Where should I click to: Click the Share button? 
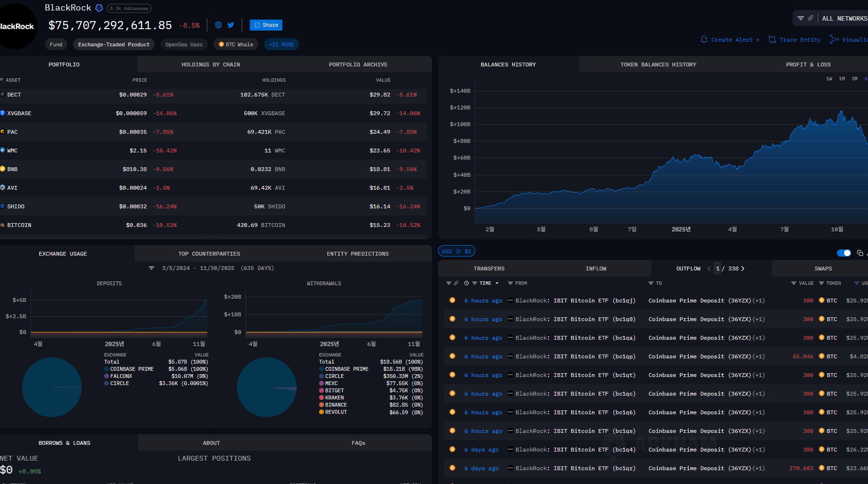tap(266, 25)
